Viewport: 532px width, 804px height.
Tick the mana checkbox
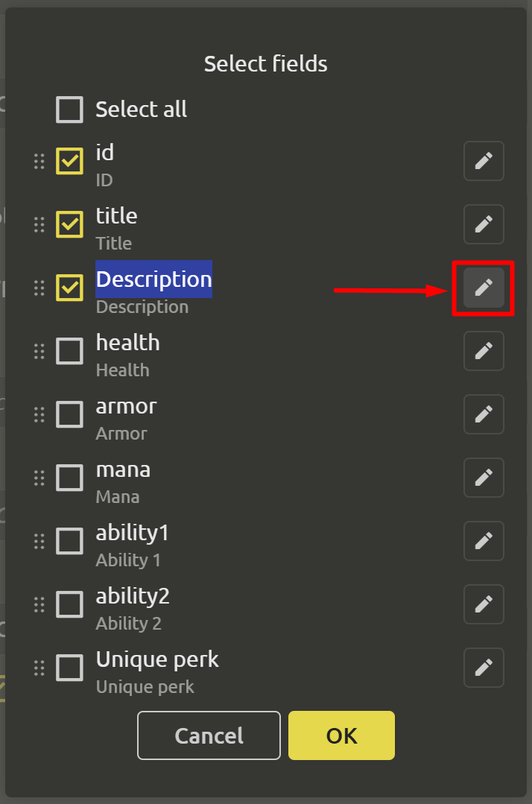click(70, 478)
